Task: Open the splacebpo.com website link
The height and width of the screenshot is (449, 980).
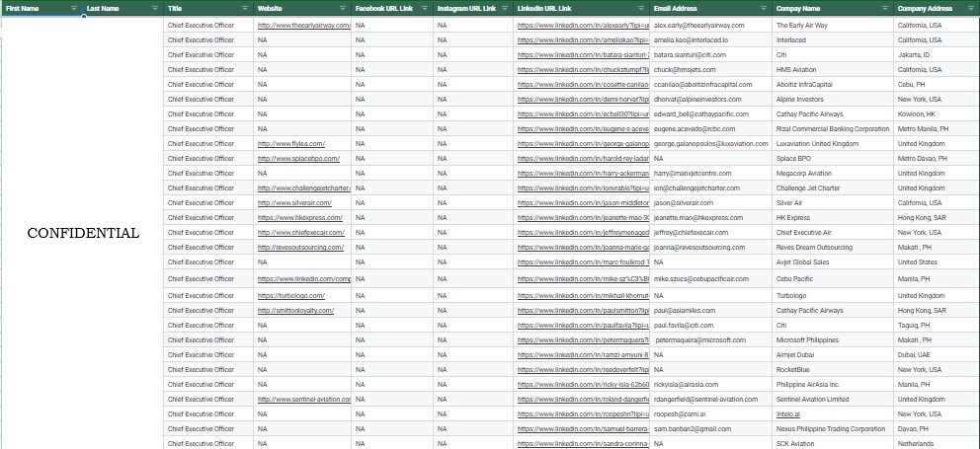Action: (298, 159)
